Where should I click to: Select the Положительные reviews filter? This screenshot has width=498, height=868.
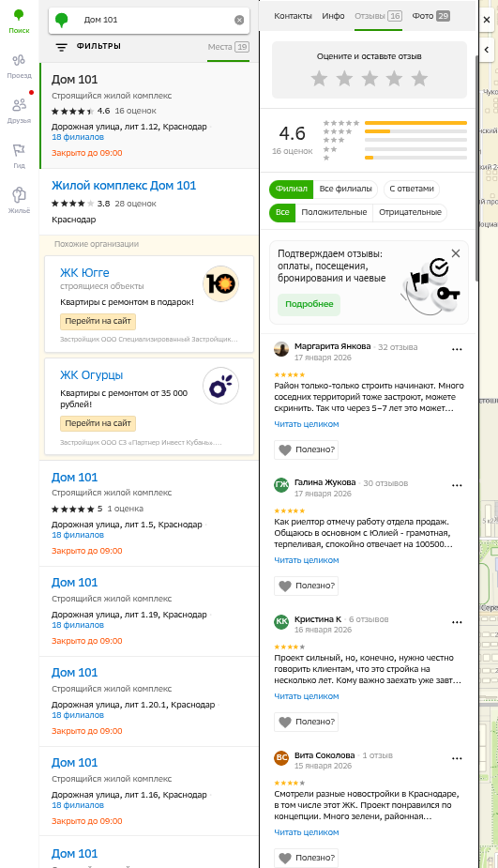click(334, 212)
